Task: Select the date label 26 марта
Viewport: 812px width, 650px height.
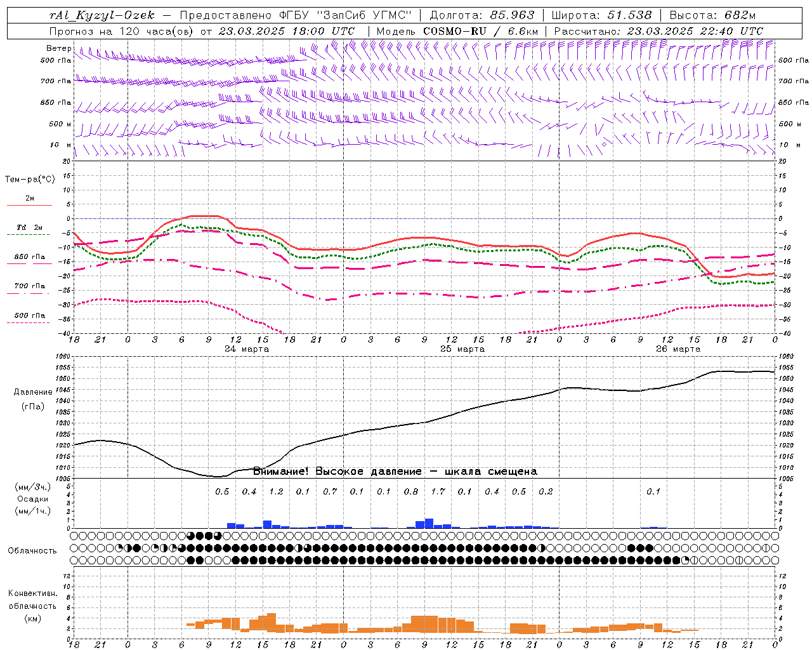Action: point(678,349)
